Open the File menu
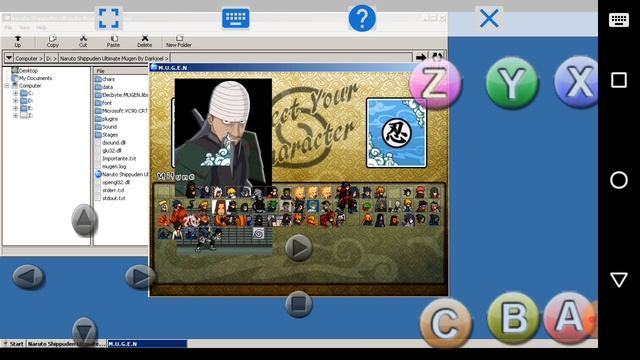The image size is (640, 360). pyautogui.click(x=9, y=28)
